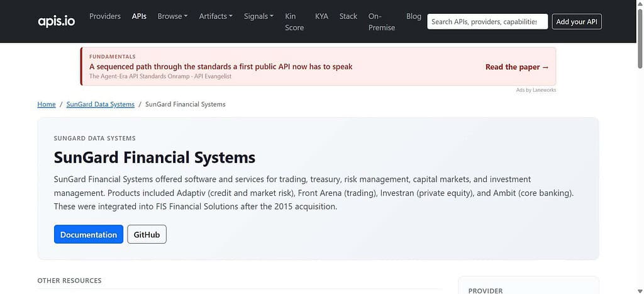Click the PROVIDER sidebar label
Screen dimensions: 644x294
486,291
